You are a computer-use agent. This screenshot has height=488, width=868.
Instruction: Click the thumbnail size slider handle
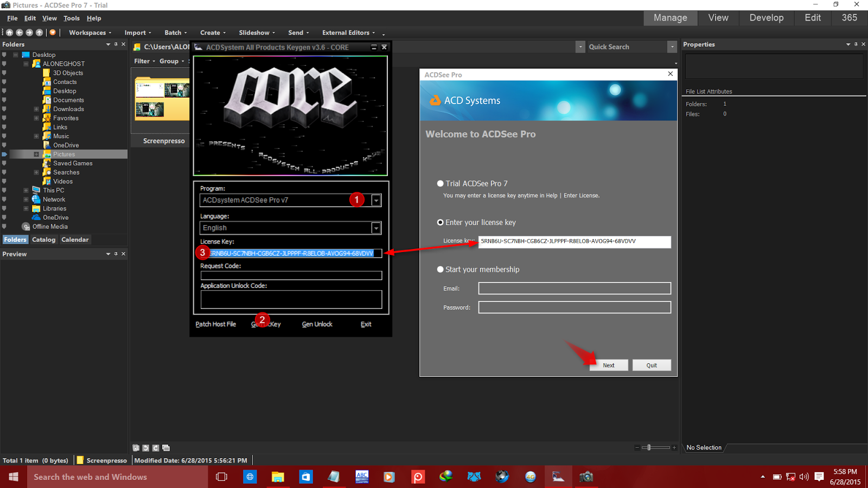pyautogui.click(x=649, y=448)
